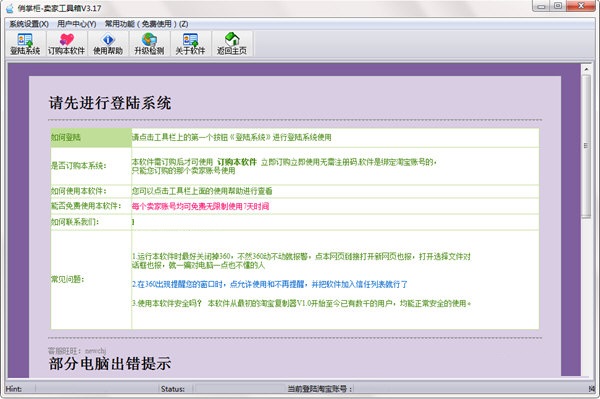Maximize the window

(558, 6)
